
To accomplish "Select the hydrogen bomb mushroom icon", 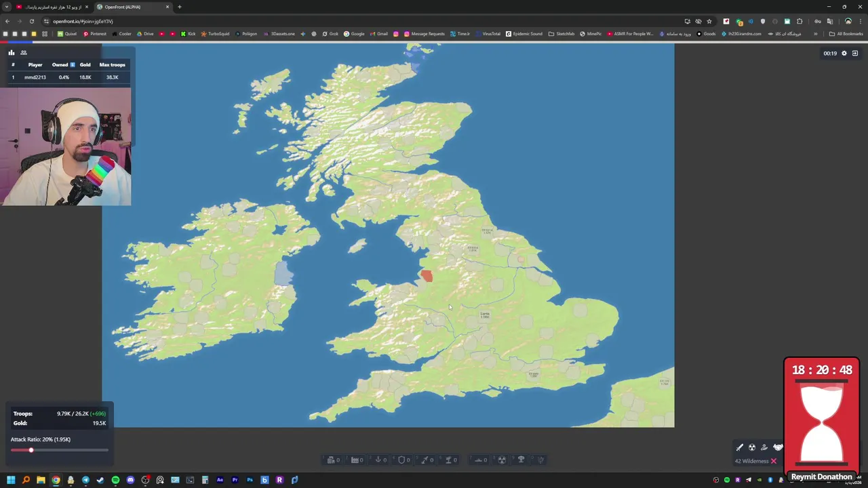I will tap(521, 460).
